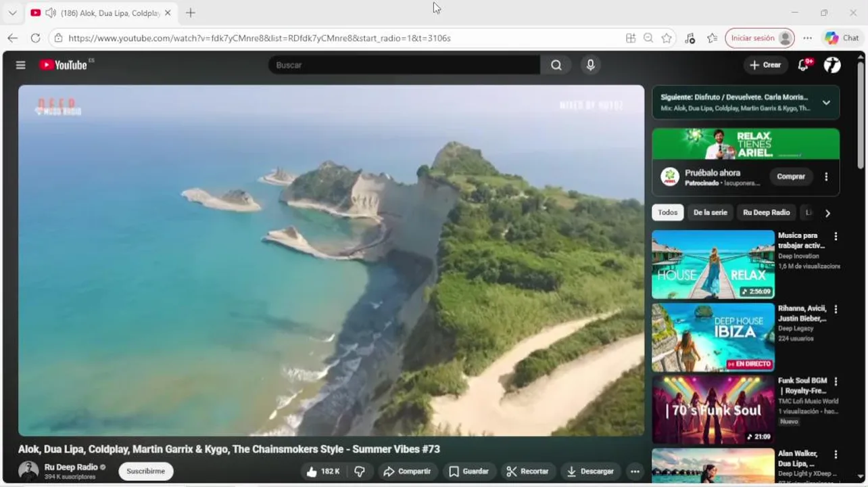
Task: Mute tab using the speaker icon
Action: (51, 13)
